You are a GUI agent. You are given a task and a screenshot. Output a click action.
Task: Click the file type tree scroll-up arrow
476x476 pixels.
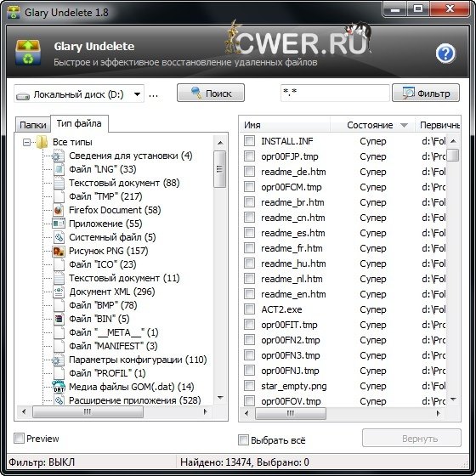(x=220, y=143)
